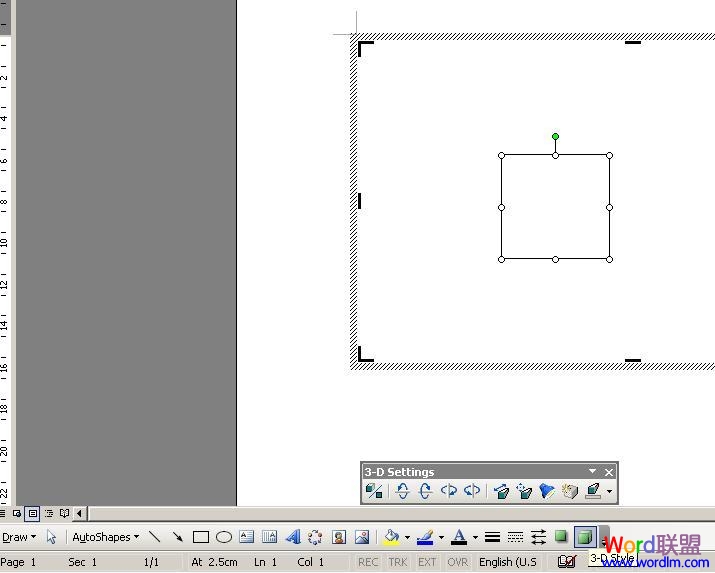Open the 3-D Settings toolbar options arrow
This screenshot has width=715, height=573.
click(592, 471)
